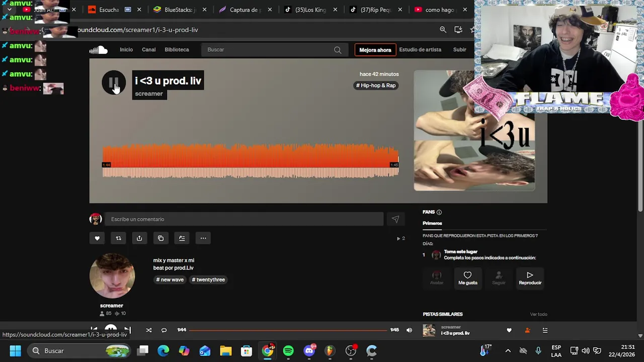Close the Escucha SoundCloud tab

coord(139,10)
